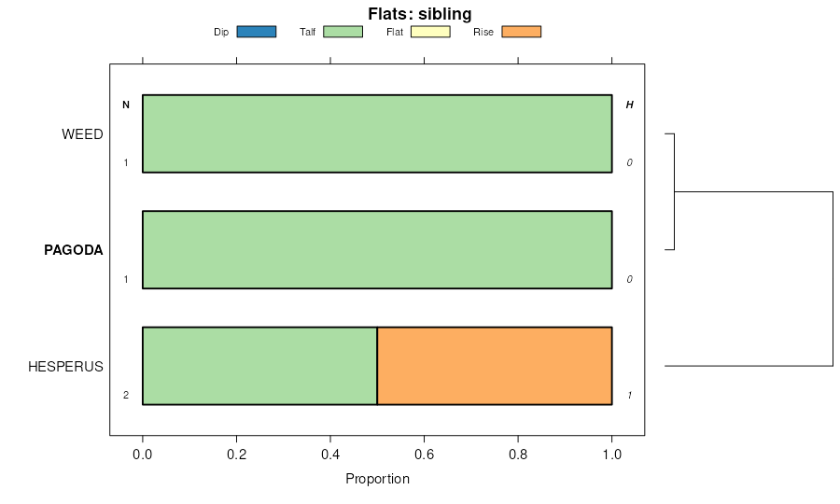Click the chart title 'Flats: sibling'
Screen dimensions: 840x504
tap(419, 14)
